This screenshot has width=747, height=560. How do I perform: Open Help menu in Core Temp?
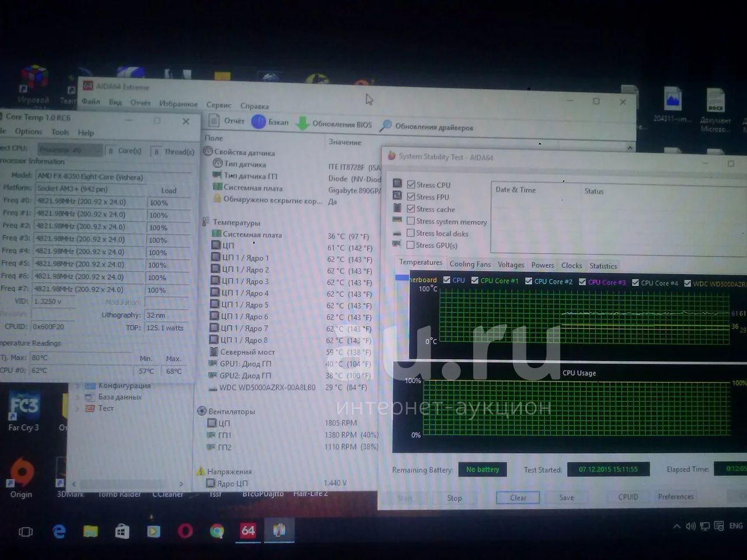tap(86, 132)
